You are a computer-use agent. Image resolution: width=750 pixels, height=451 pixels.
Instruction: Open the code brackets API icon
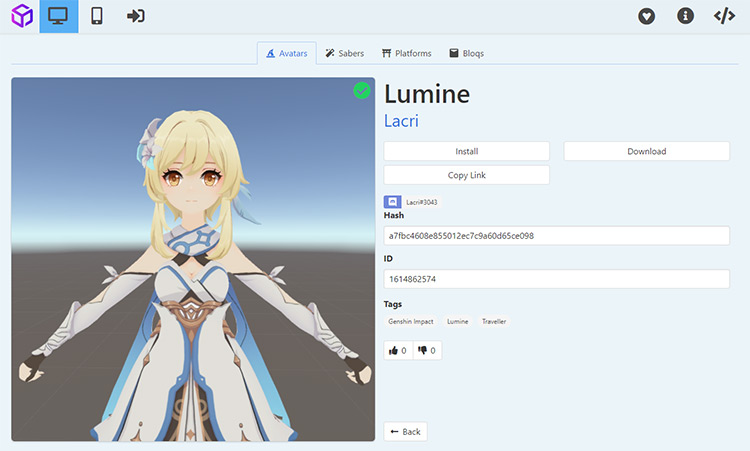[x=724, y=16]
